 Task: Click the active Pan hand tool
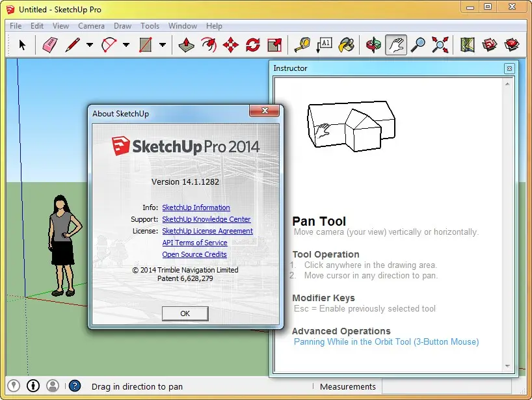[x=396, y=45]
